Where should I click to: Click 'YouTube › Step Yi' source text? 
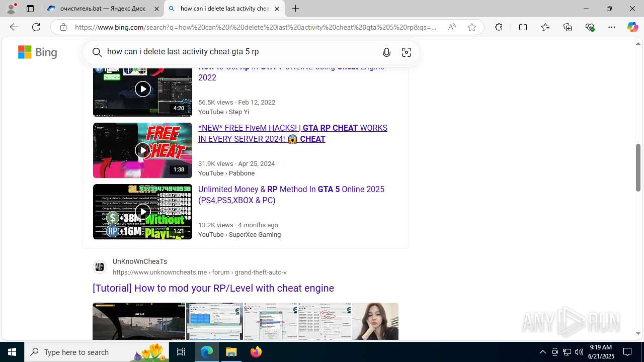[x=223, y=112]
